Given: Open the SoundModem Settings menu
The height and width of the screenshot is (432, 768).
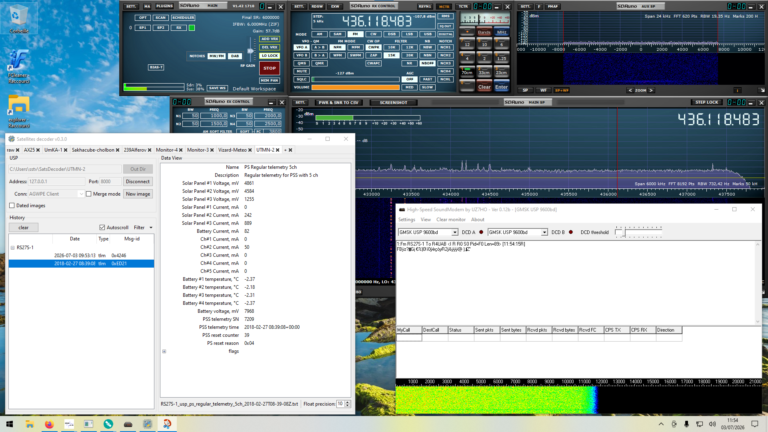Looking at the screenshot, I should [407, 219].
